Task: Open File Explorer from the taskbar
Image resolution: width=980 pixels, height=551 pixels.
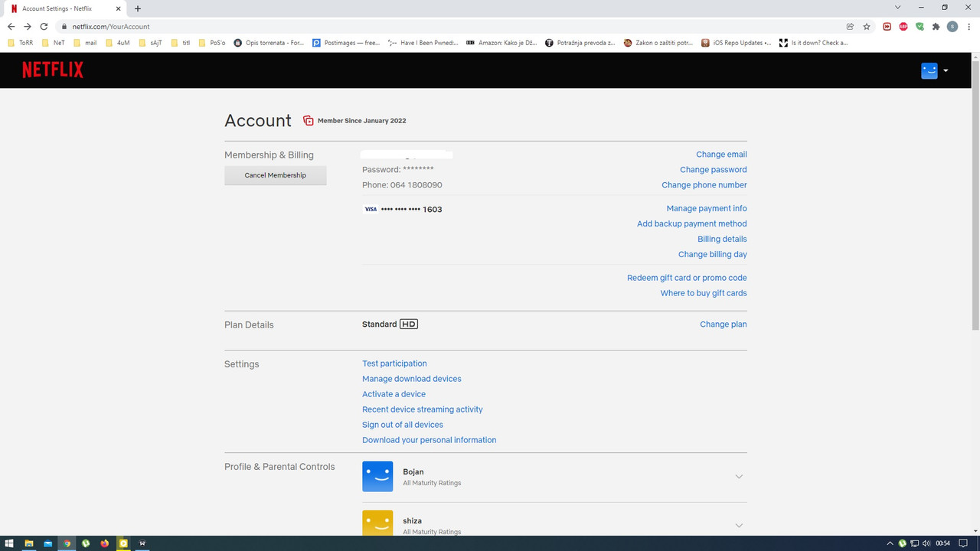Action: click(29, 543)
